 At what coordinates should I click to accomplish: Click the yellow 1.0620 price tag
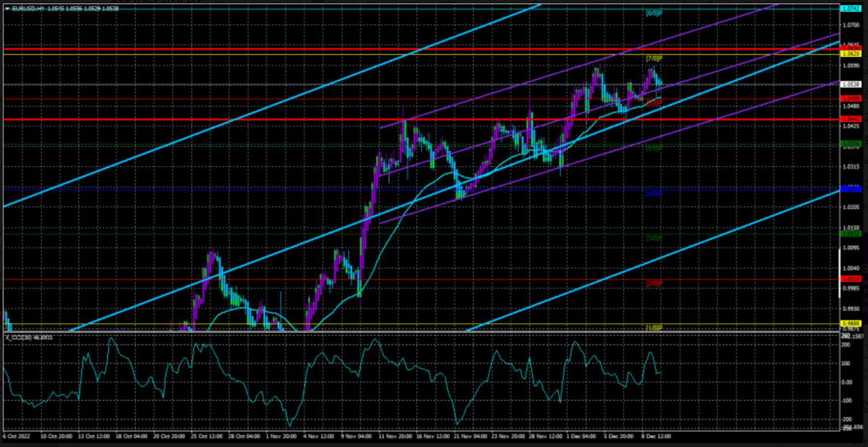tap(851, 54)
